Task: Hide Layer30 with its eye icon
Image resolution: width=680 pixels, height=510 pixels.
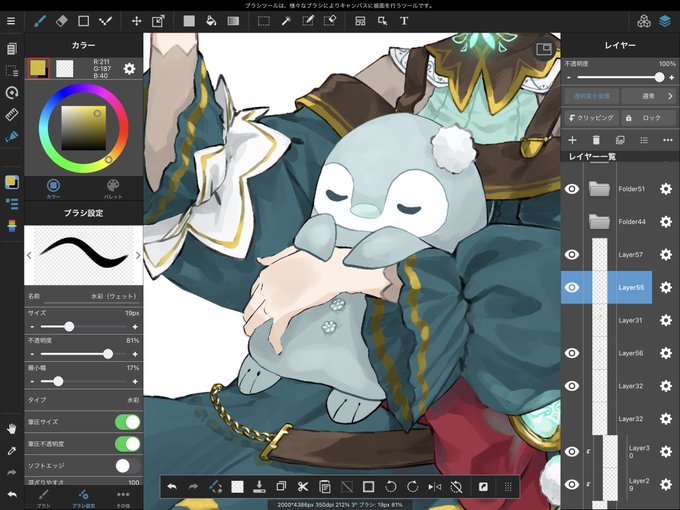Action: point(572,451)
